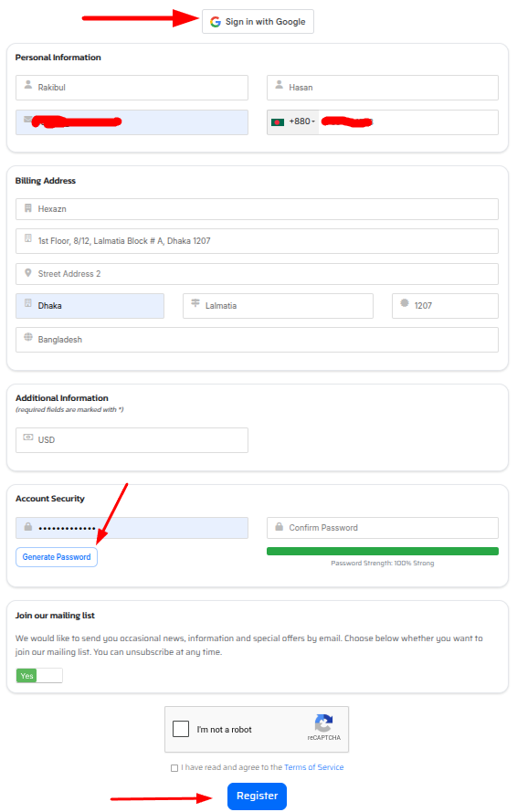Click the lock icon in Confirm Password field
This screenshot has height=812, width=517.
pos(279,527)
